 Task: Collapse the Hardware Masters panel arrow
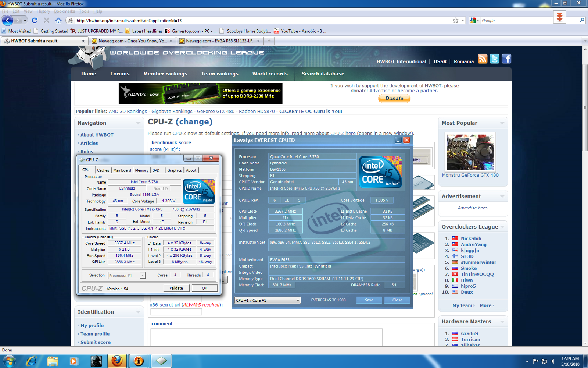tap(502, 322)
